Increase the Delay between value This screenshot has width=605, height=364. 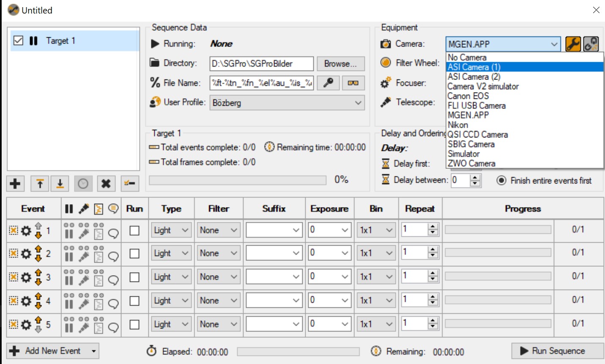point(475,177)
